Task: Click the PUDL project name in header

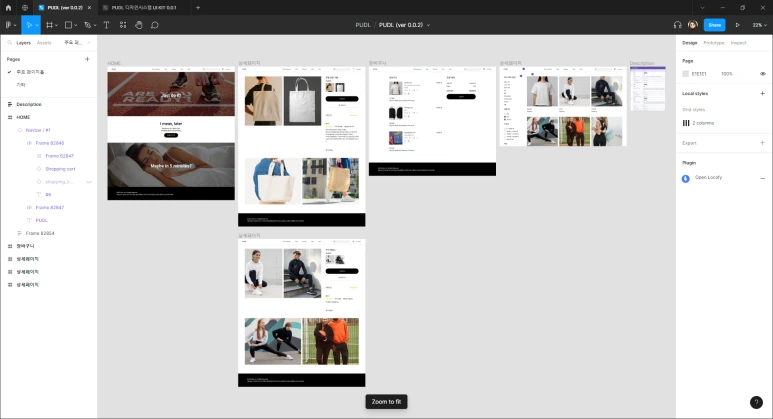Action: tap(363, 25)
